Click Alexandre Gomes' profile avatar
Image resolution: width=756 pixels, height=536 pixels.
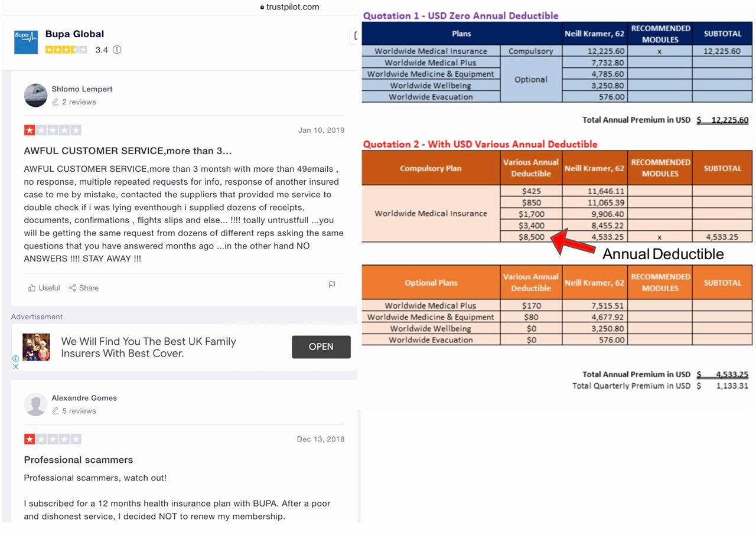pyautogui.click(x=35, y=404)
